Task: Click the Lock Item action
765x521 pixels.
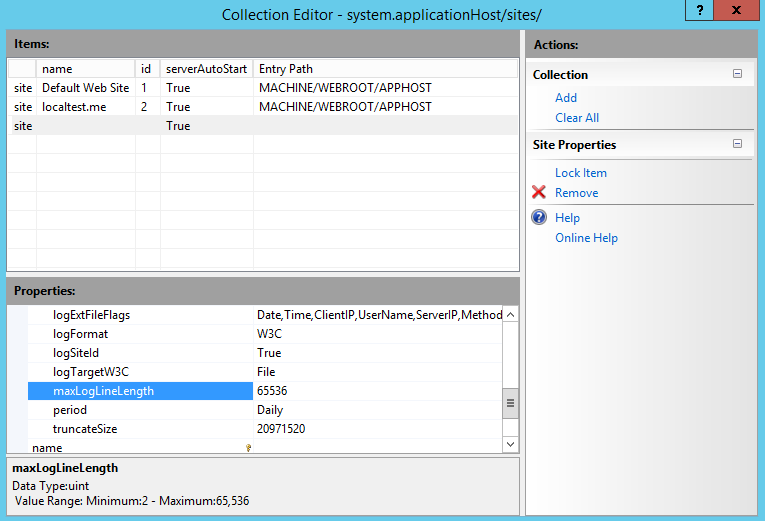Action: [581, 173]
